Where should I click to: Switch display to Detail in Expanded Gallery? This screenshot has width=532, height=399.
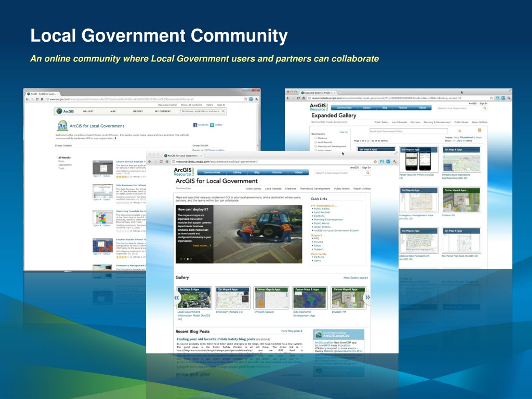coord(479,138)
